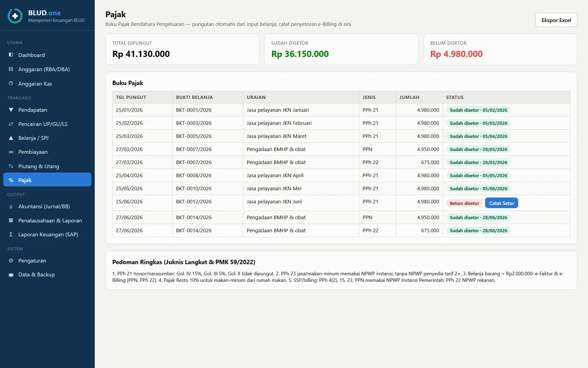Open the Dashboard menu item
This screenshot has height=368, width=588.
pyautogui.click(x=47, y=55)
